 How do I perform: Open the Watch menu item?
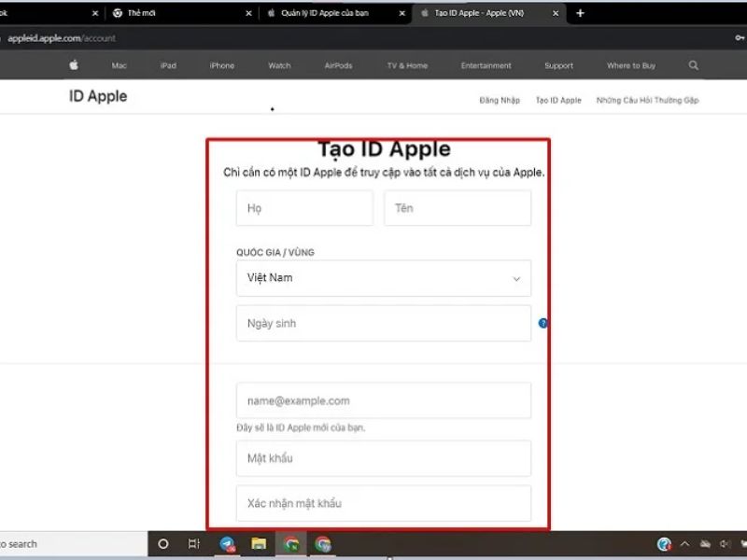(279, 65)
